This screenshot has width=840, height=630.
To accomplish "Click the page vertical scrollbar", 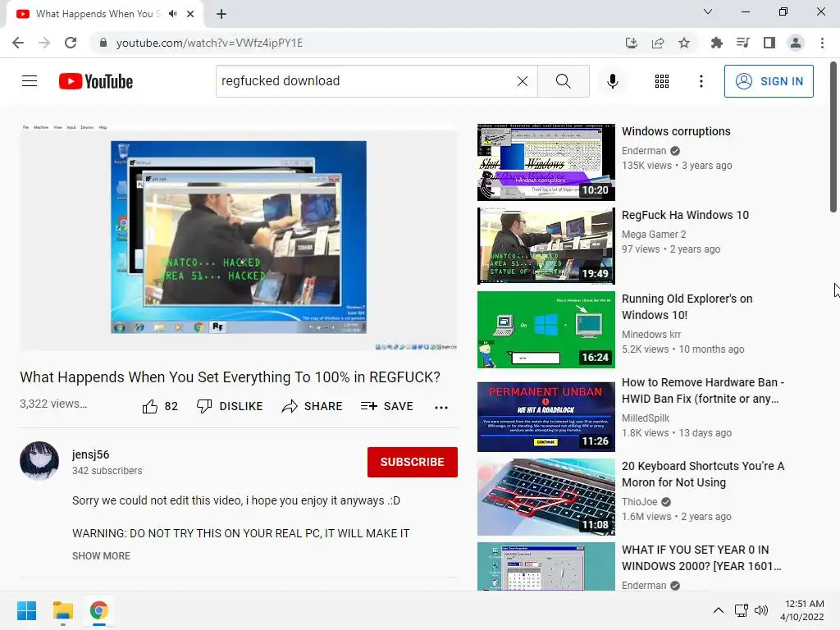I will pyautogui.click(x=833, y=137).
